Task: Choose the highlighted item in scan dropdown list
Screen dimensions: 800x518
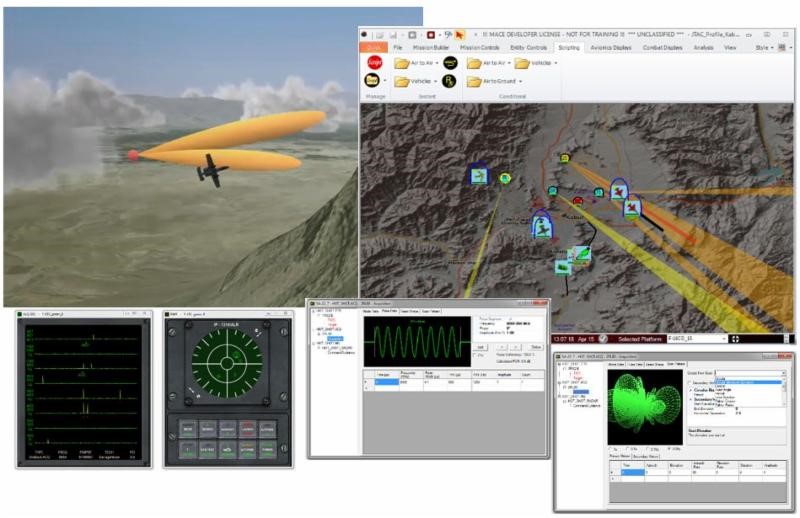Action: click(x=747, y=382)
